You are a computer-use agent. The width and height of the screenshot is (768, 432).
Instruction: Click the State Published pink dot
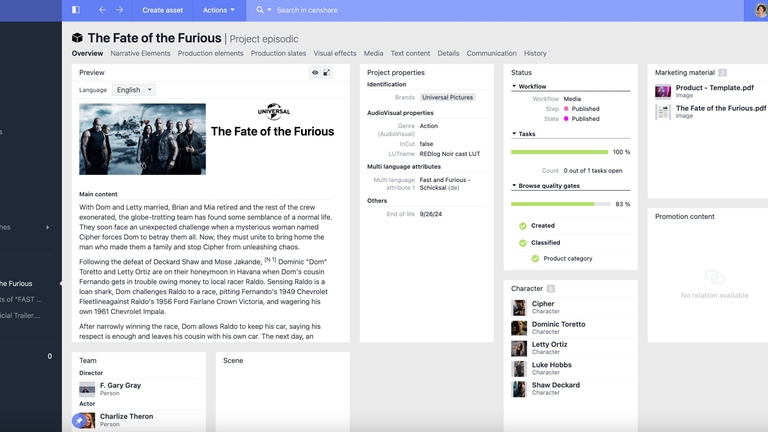tap(566, 119)
